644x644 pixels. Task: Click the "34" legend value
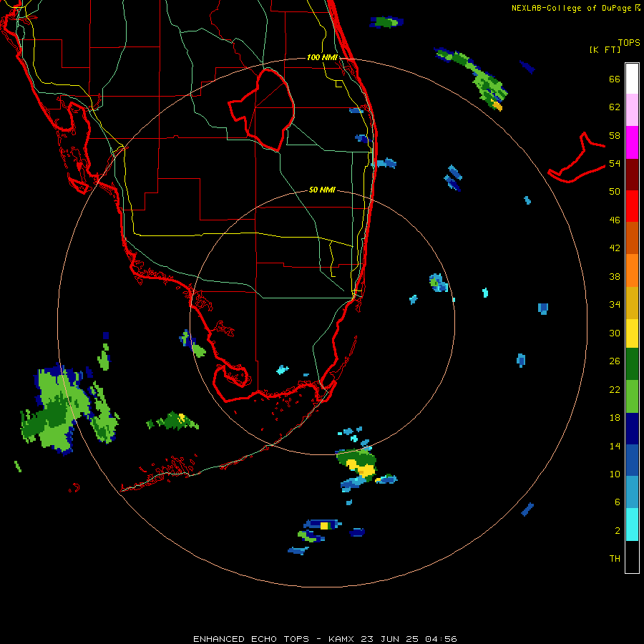(615, 304)
